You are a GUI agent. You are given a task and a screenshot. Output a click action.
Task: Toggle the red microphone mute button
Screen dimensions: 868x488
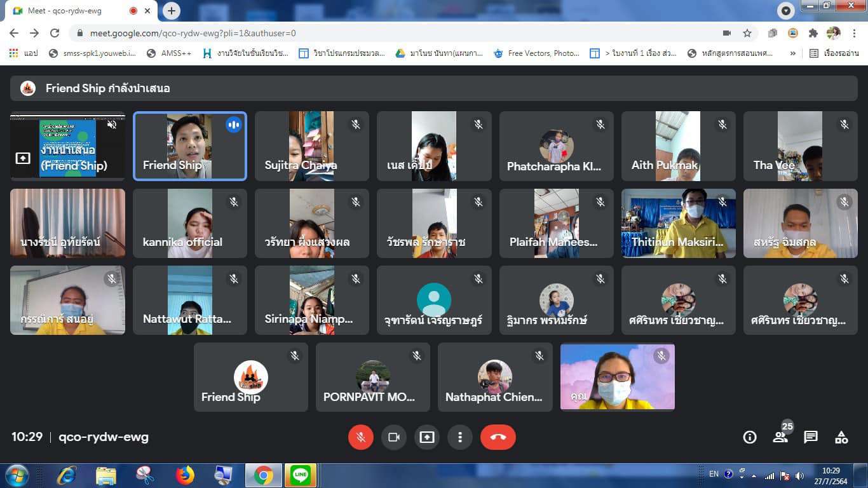[x=361, y=437]
